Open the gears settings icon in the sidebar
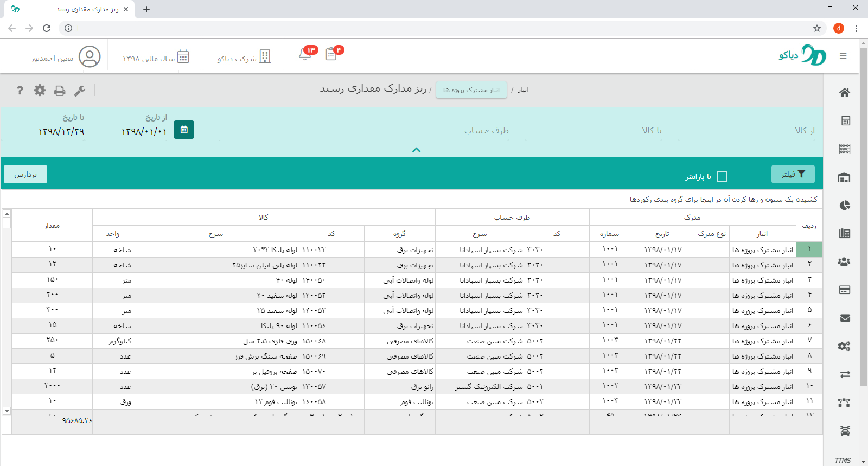This screenshot has height=466, width=868. tap(844, 346)
